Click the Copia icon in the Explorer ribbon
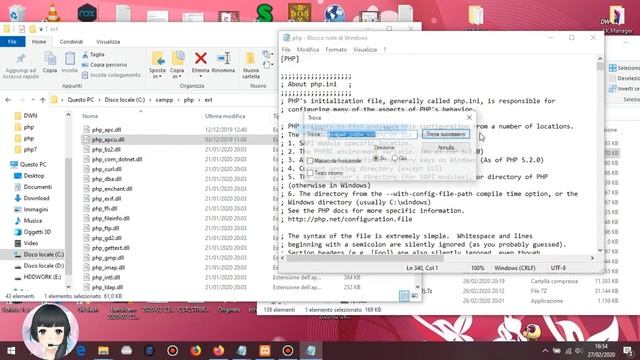The height and width of the screenshot is (360, 640). (50, 62)
